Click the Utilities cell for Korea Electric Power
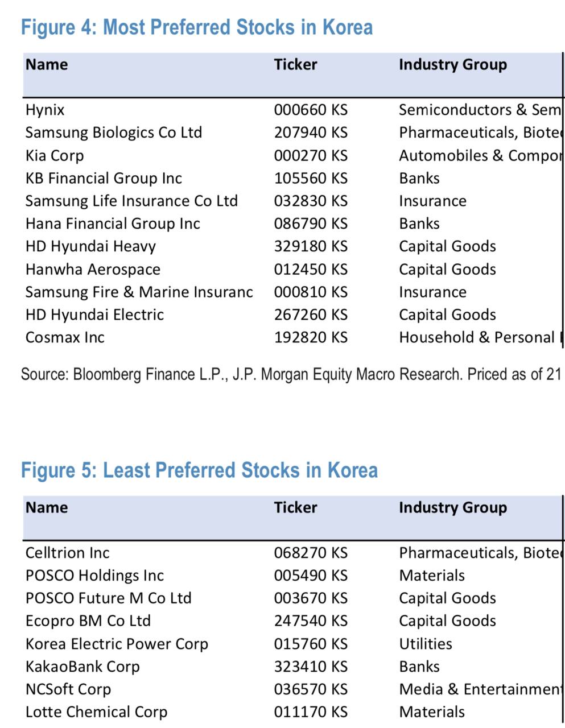Screen dimensions: 565x728 click(x=426, y=644)
